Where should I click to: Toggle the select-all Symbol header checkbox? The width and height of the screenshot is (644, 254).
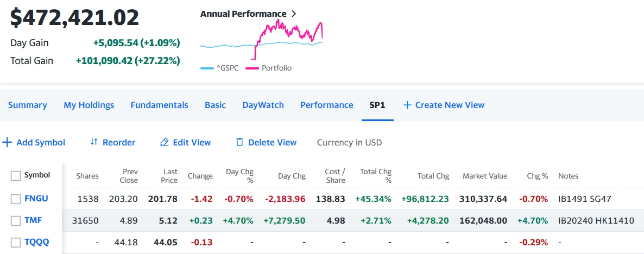point(16,175)
